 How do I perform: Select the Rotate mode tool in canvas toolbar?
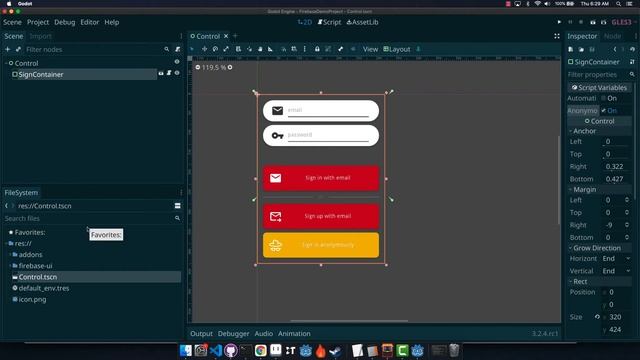(215, 49)
